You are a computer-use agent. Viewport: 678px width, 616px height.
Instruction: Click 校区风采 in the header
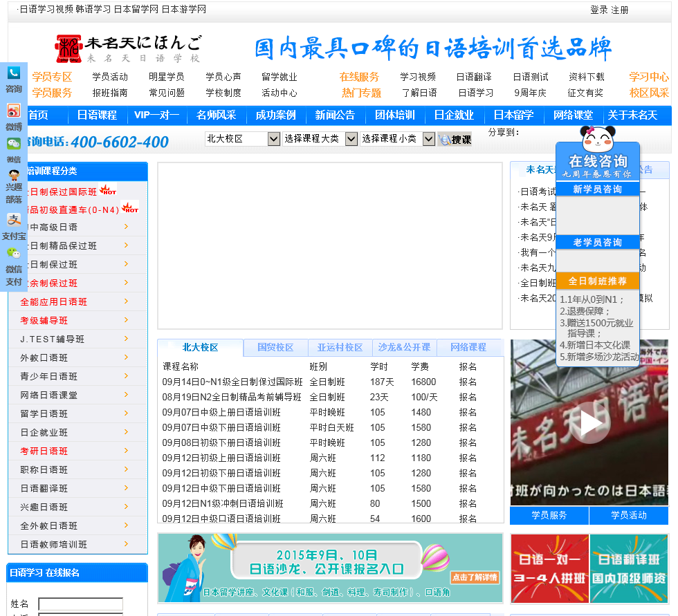(649, 93)
